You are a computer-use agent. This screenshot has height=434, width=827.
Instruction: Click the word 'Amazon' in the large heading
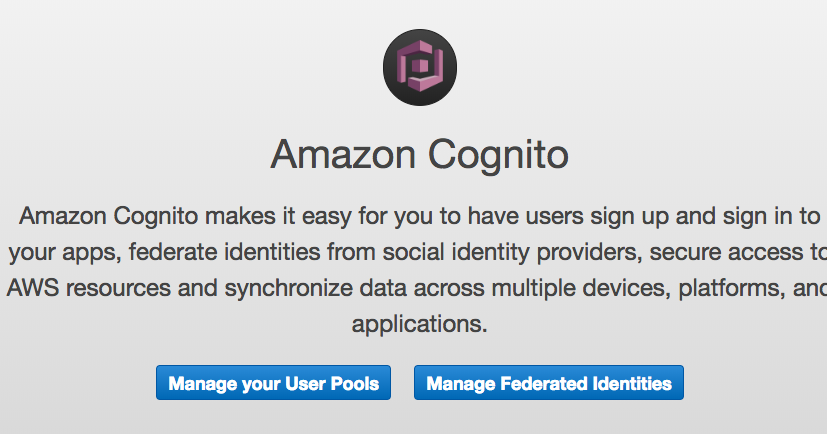pyautogui.click(x=343, y=155)
